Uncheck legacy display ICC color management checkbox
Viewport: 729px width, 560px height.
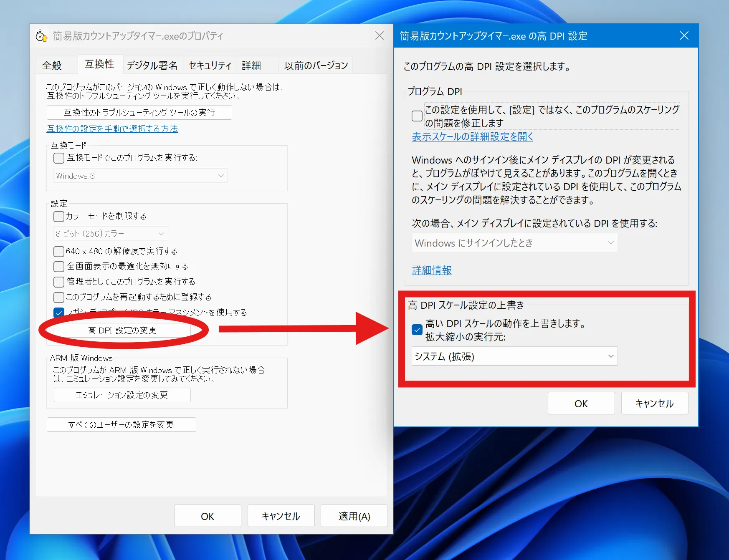coord(59,313)
